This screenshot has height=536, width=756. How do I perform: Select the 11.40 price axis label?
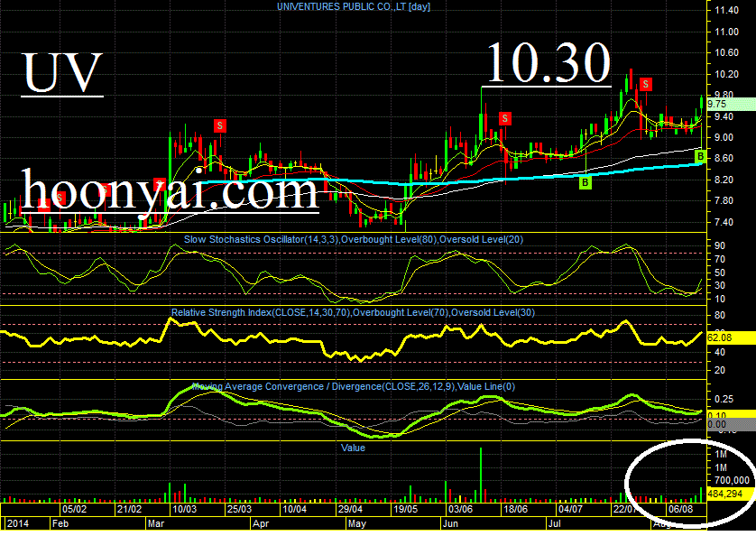coord(726,10)
